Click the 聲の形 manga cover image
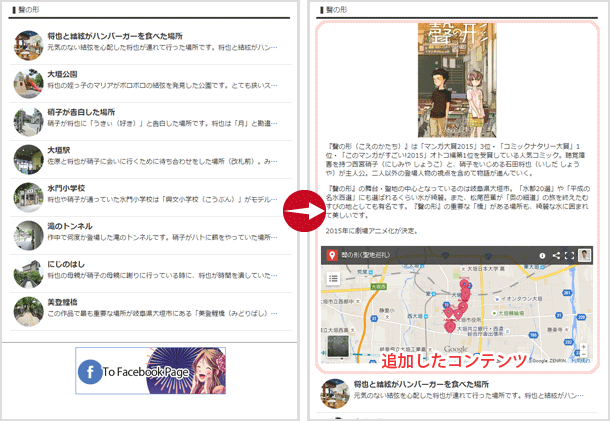The height and width of the screenshot is (421, 610). [x=457, y=80]
